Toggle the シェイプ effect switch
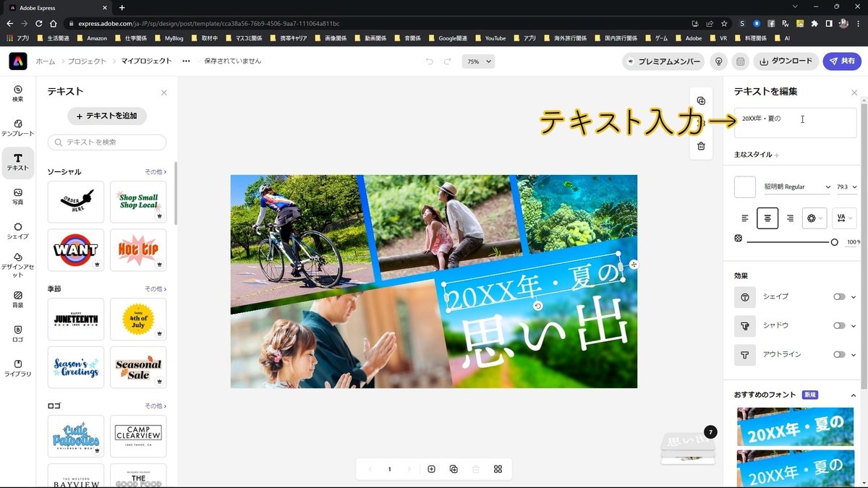The width and height of the screenshot is (868, 488). pyautogui.click(x=839, y=296)
